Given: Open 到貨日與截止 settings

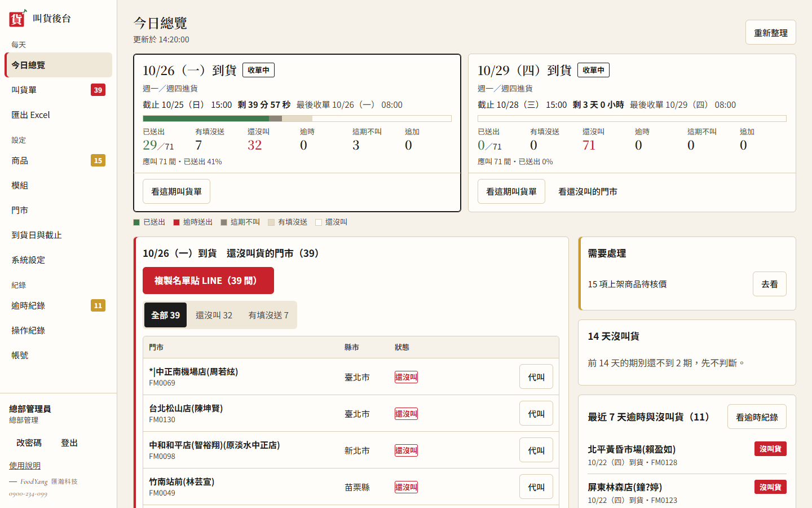Looking at the screenshot, I should 59,235.
